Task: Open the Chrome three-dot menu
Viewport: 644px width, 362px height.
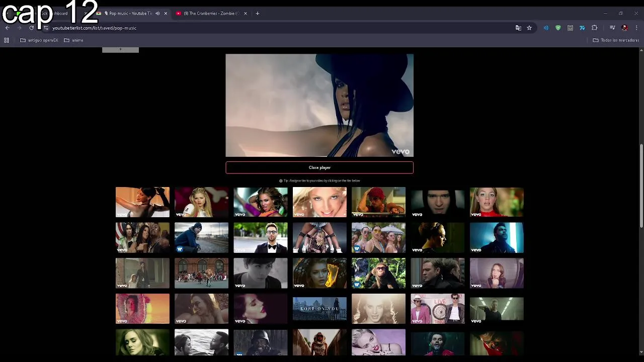Action: (636, 28)
